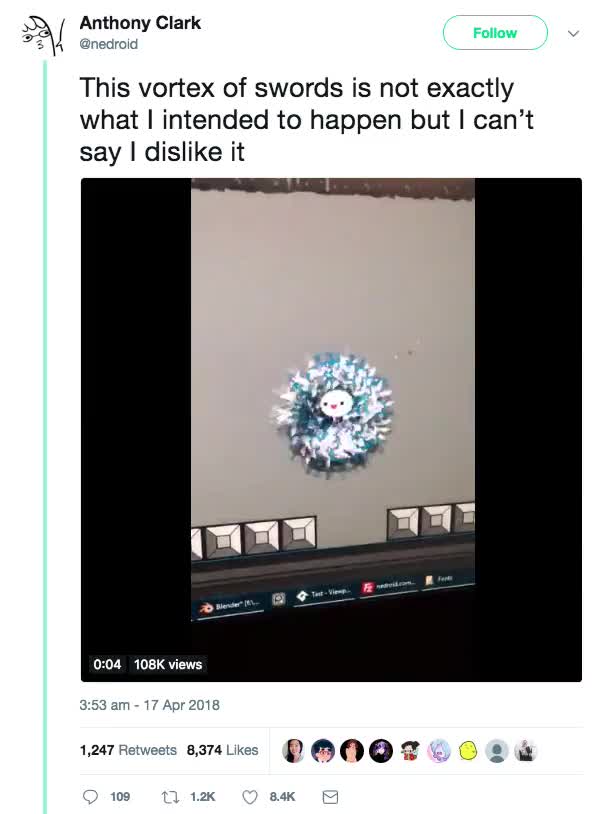This screenshot has width=614, height=814.
Task: Send tweet via envelope message icon
Action: 330,797
